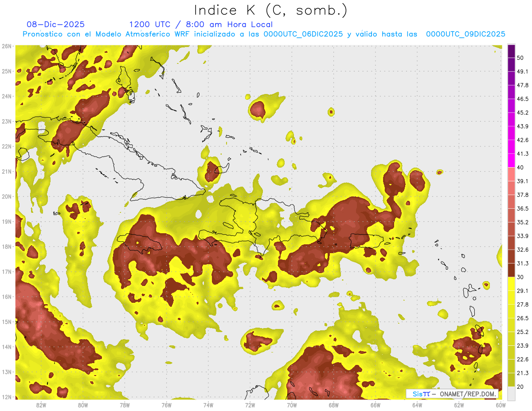Click the colorbar label 21.3
Screen dimensions: 532x411
[x=523, y=373]
